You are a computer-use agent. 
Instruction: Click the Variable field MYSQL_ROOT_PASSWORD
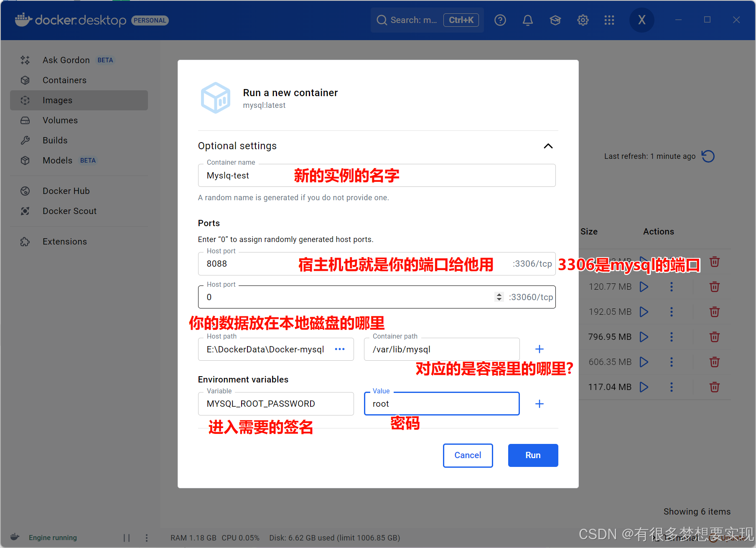pyautogui.click(x=276, y=404)
